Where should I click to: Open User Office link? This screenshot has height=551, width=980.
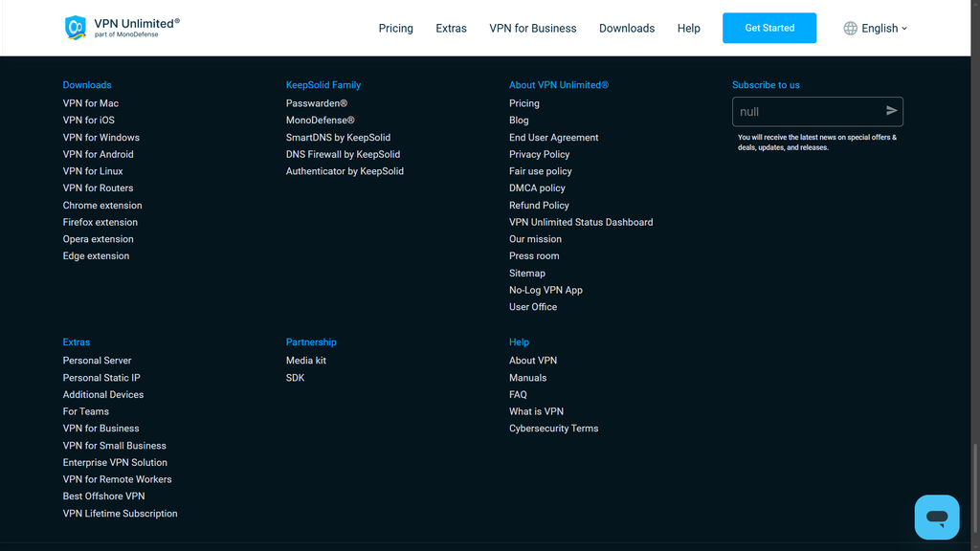pyautogui.click(x=532, y=307)
